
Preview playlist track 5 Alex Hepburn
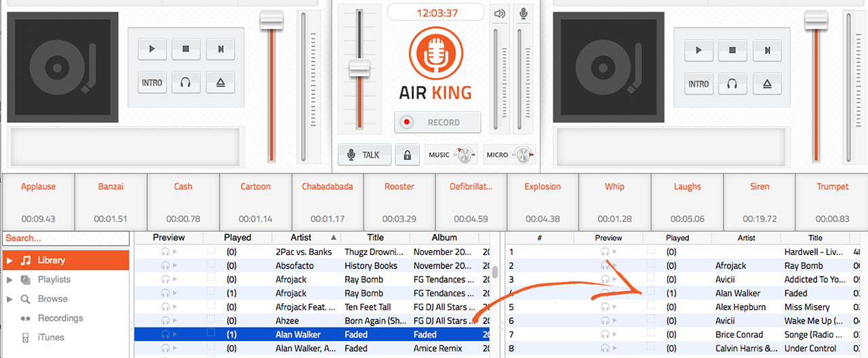tap(605, 306)
